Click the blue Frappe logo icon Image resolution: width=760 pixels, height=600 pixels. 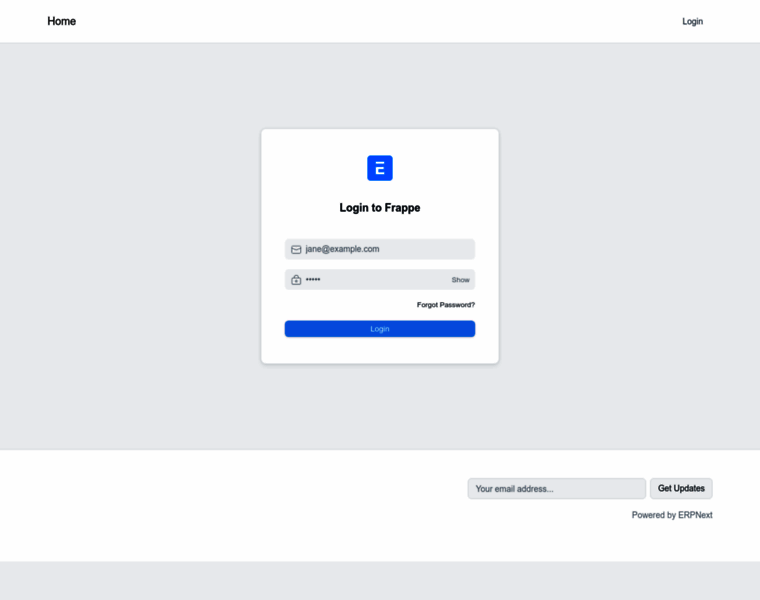(x=380, y=168)
